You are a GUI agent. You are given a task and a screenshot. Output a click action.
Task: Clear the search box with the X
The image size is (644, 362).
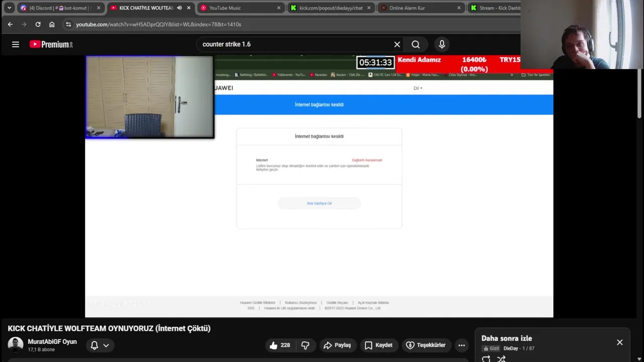pos(397,44)
